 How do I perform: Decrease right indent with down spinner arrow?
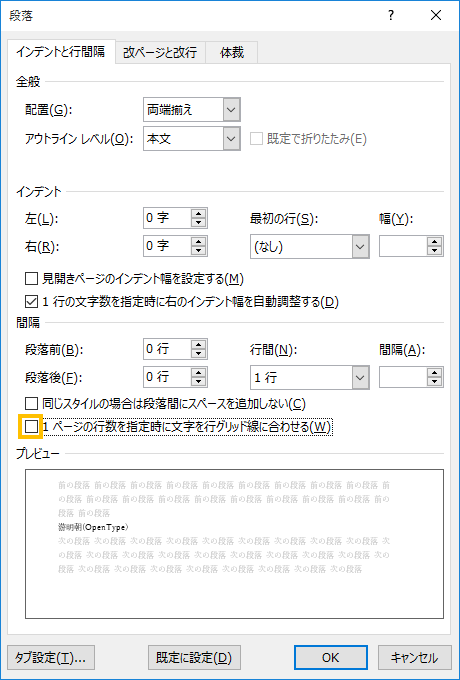pyautogui.click(x=199, y=252)
